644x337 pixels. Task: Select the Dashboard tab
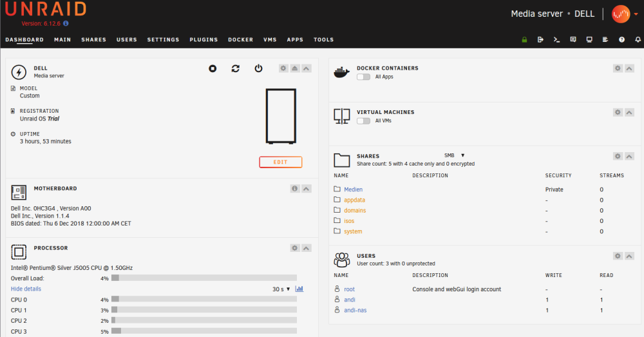pyautogui.click(x=24, y=39)
